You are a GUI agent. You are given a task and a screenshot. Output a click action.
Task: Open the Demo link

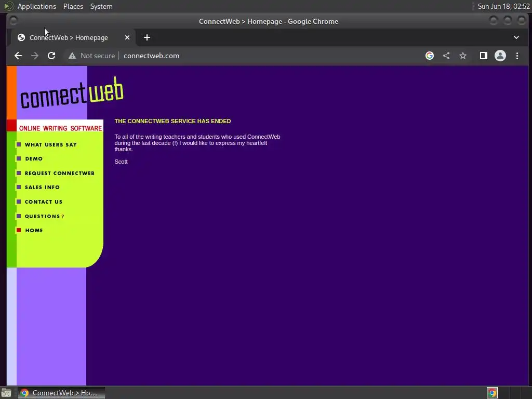pyautogui.click(x=34, y=159)
